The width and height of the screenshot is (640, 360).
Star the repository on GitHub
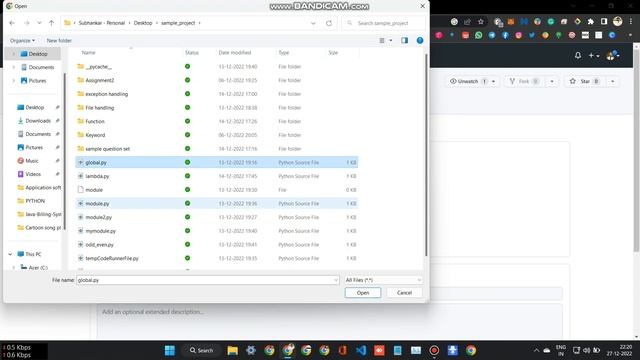point(584,81)
